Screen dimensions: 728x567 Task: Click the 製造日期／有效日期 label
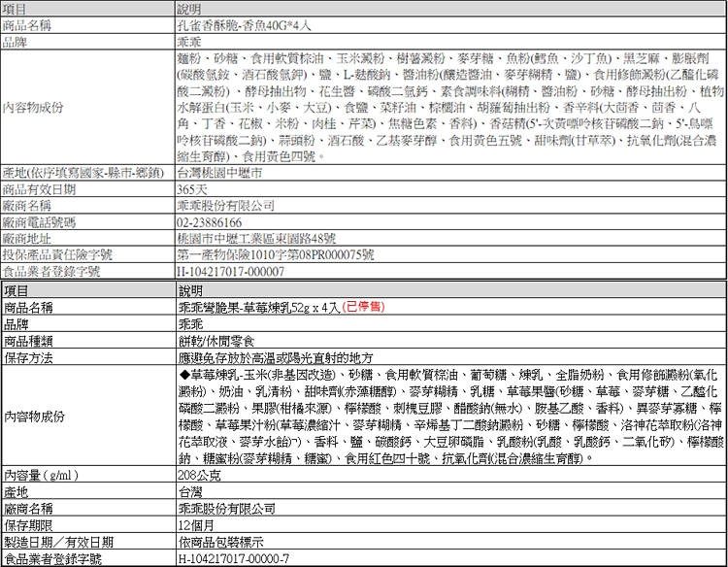click(x=58, y=542)
